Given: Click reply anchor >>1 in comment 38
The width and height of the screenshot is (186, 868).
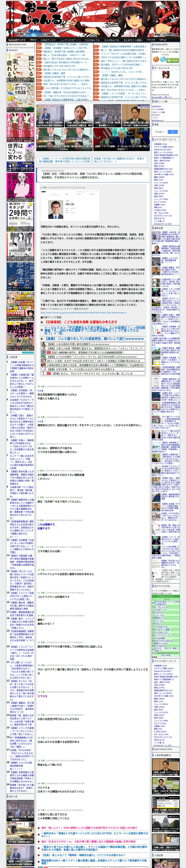Looking at the screenshot, I should click(x=40, y=391).
